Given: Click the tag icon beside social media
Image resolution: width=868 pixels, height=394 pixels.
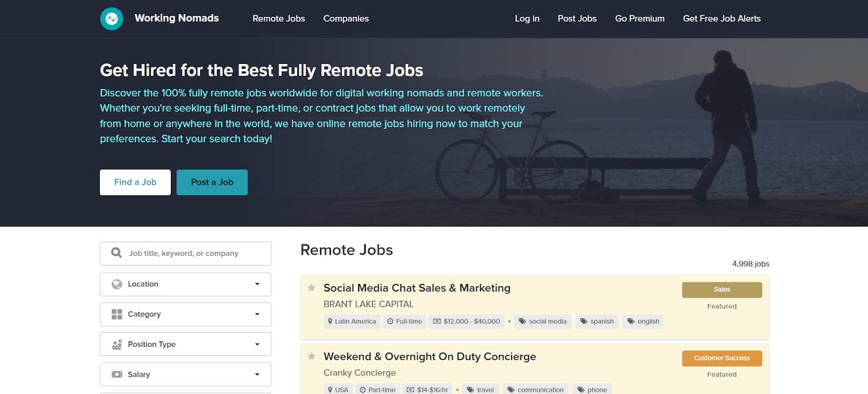Looking at the screenshot, I should point(522,321).
